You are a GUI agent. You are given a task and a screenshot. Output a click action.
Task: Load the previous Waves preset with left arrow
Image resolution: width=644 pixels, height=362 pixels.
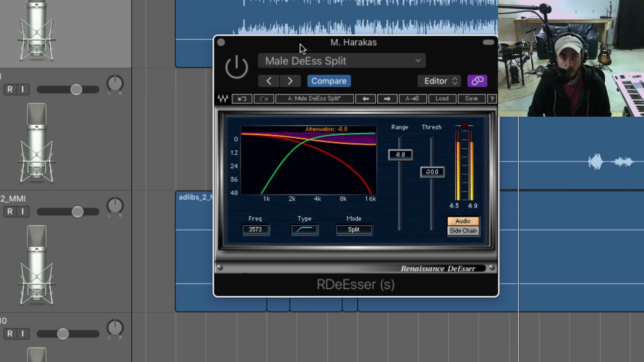[366, 99]
